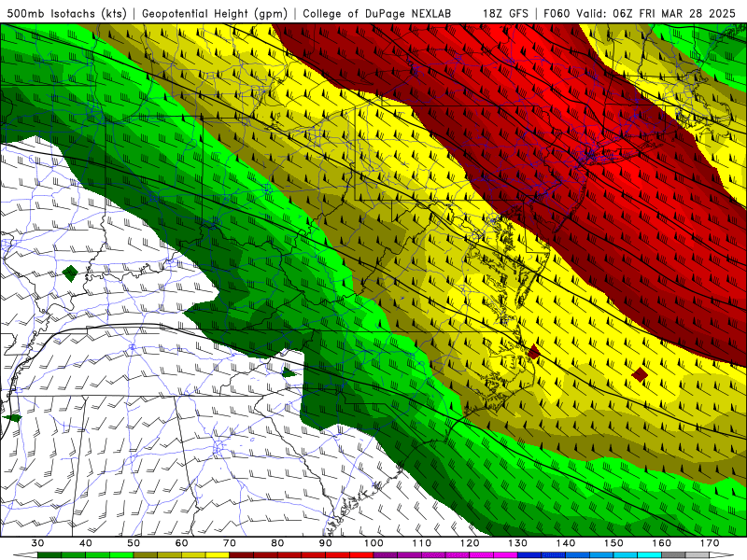
Task: Select the darkest green swatch under 30
Action: coord(49,556)
